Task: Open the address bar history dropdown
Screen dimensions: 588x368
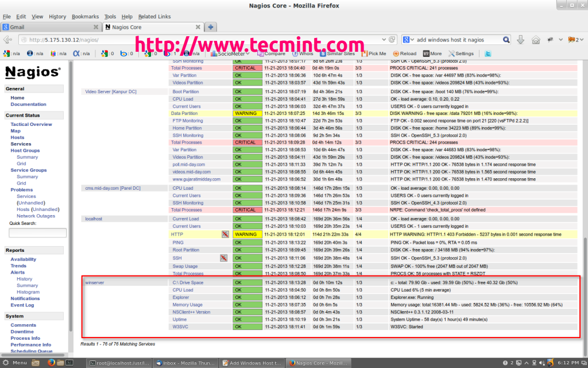Action: 384,40
